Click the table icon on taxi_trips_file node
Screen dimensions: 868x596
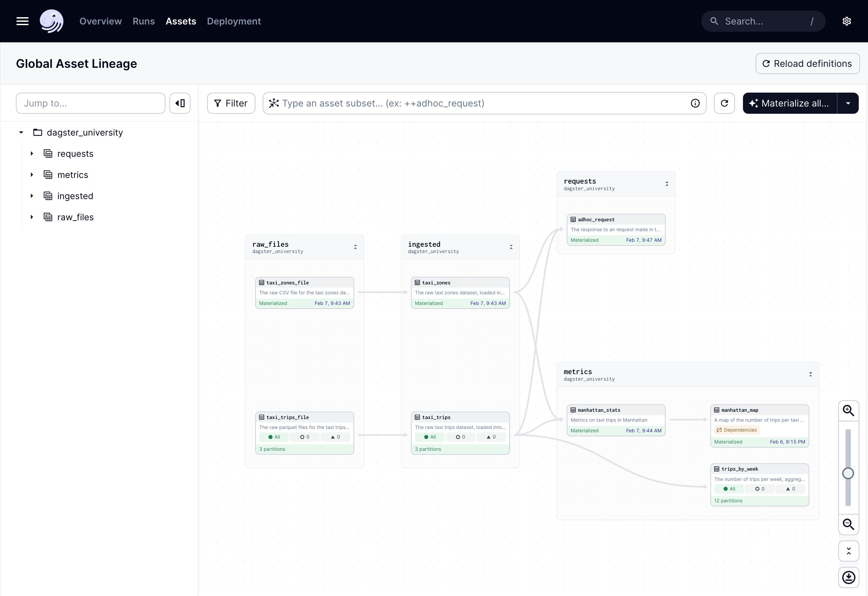262,417
